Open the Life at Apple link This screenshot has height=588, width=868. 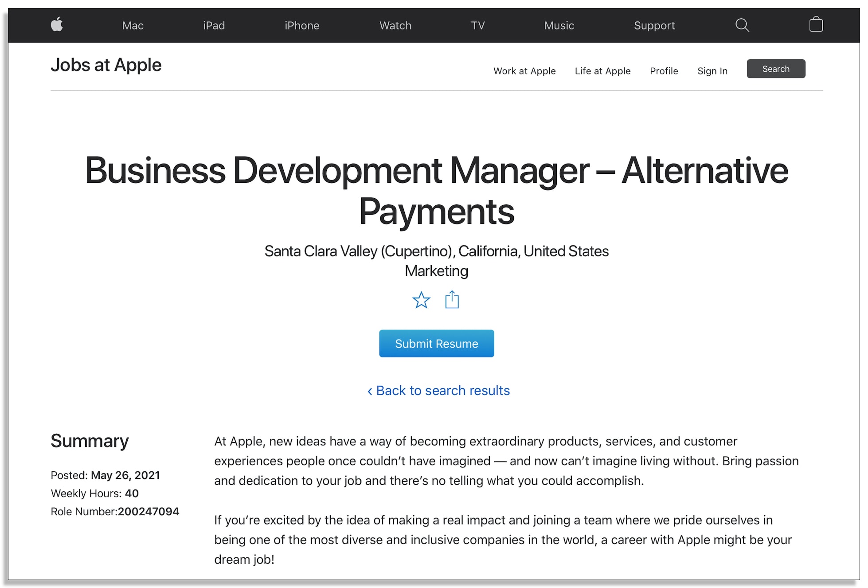point(602,71)
